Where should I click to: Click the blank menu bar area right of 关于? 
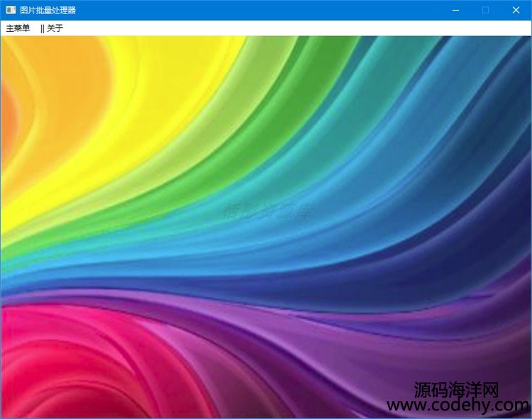click(284, 28)
